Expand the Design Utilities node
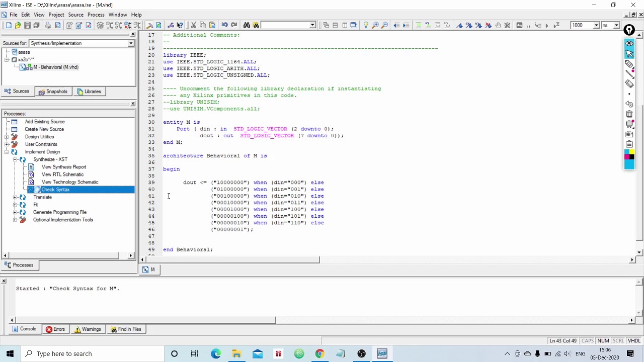 7,137
